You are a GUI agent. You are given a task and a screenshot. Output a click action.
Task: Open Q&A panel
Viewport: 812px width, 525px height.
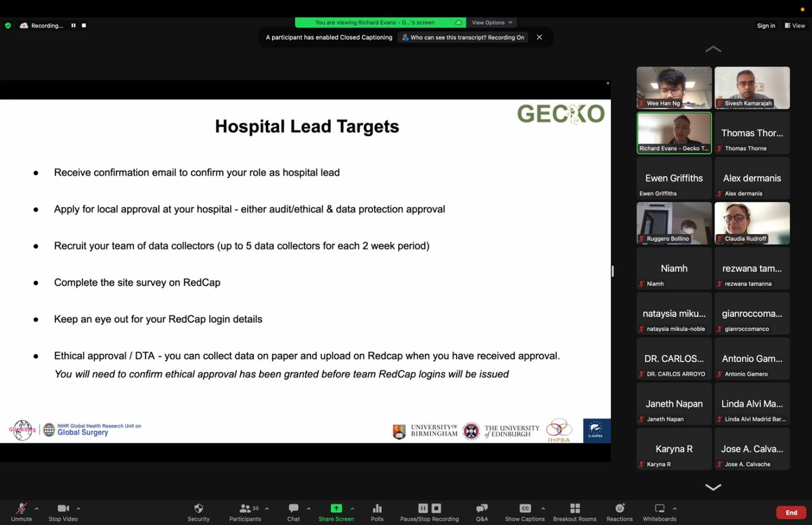pos(482,511)
